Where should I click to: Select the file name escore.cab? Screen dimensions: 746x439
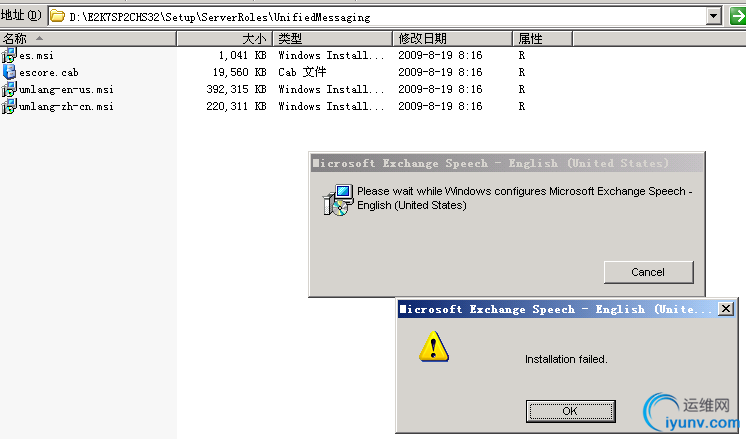tap(49, 73)
